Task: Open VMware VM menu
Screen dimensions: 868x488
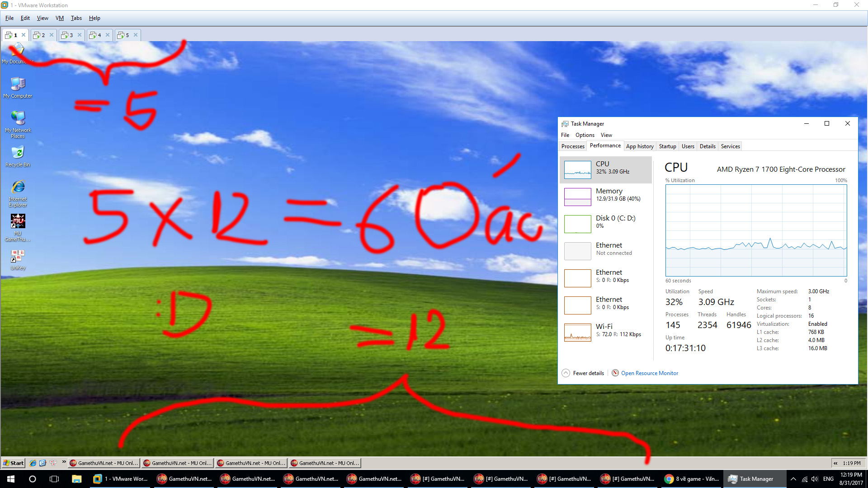Action: pyautogui.click(x=59, y=18)
